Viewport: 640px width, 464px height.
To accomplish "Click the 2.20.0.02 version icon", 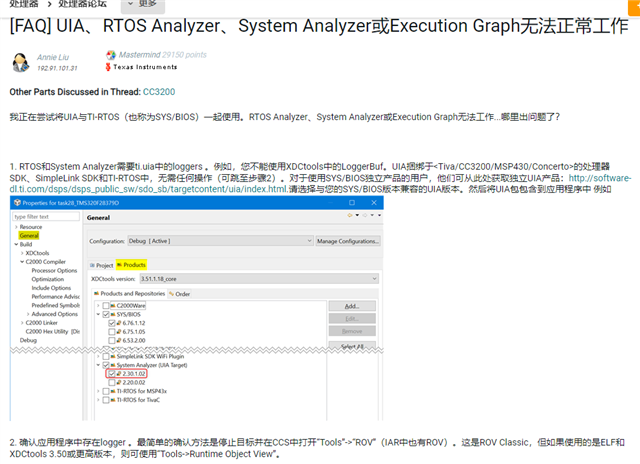I will tap(119, 382).
